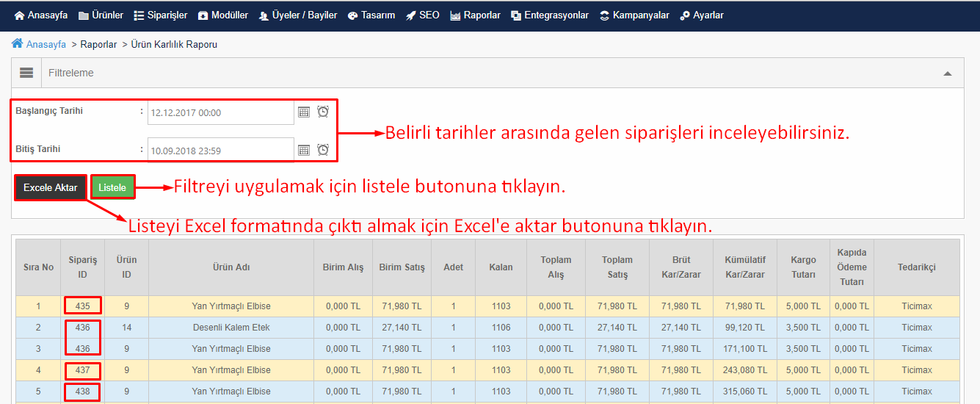Viewport: 980px width, 404px height.
Task: Open the Ürünler menu
Action: [x=101, y=15]
